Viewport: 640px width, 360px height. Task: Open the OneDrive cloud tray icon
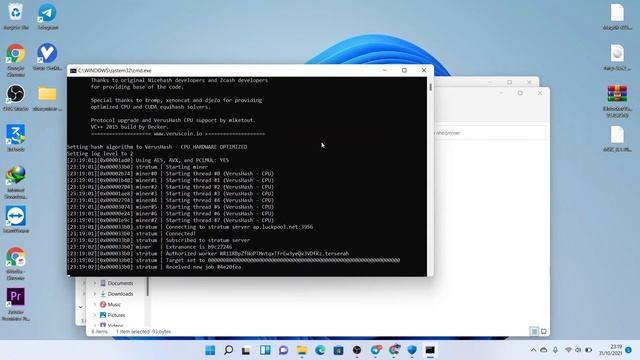point(544,350)
